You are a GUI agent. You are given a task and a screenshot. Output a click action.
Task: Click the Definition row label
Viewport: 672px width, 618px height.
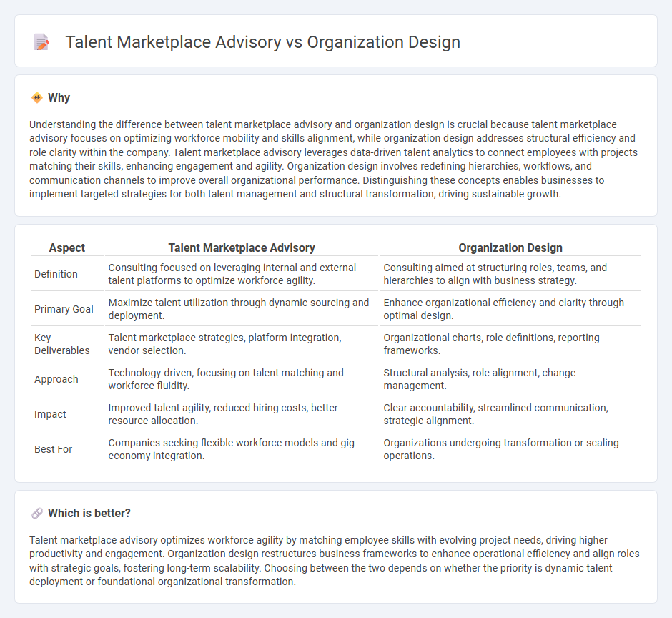[x=56, y=274]
